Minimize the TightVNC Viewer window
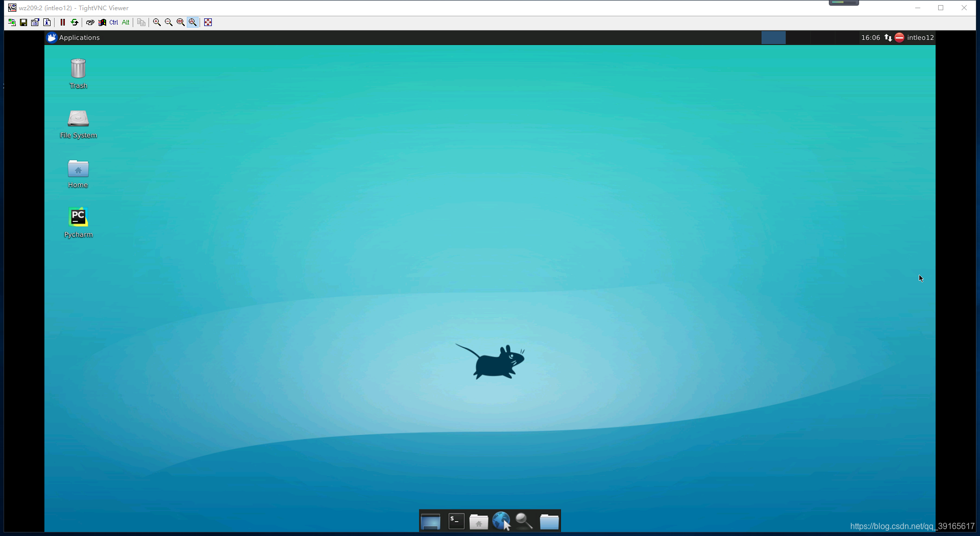The width and height of the screenshot is (980, 536). point(918,8)
